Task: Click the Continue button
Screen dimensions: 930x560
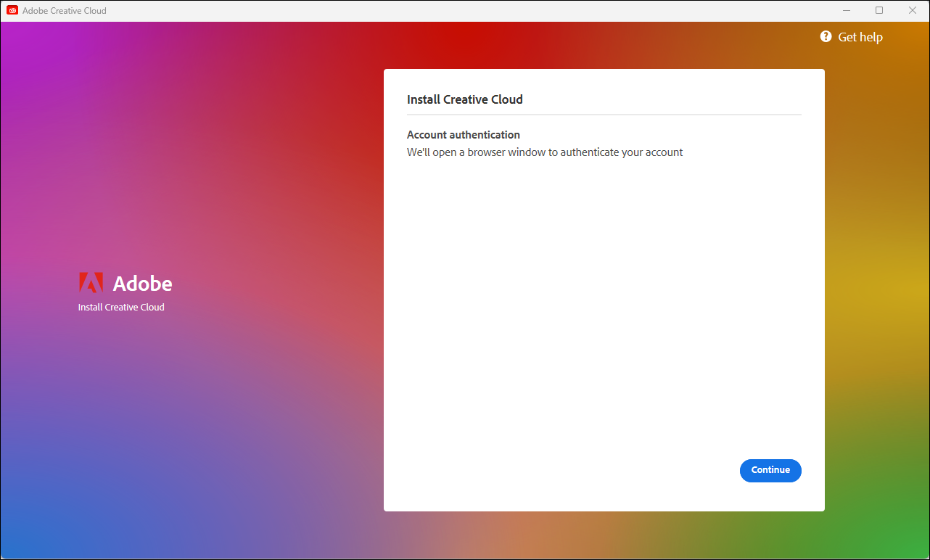Action: tap(770, 470)
